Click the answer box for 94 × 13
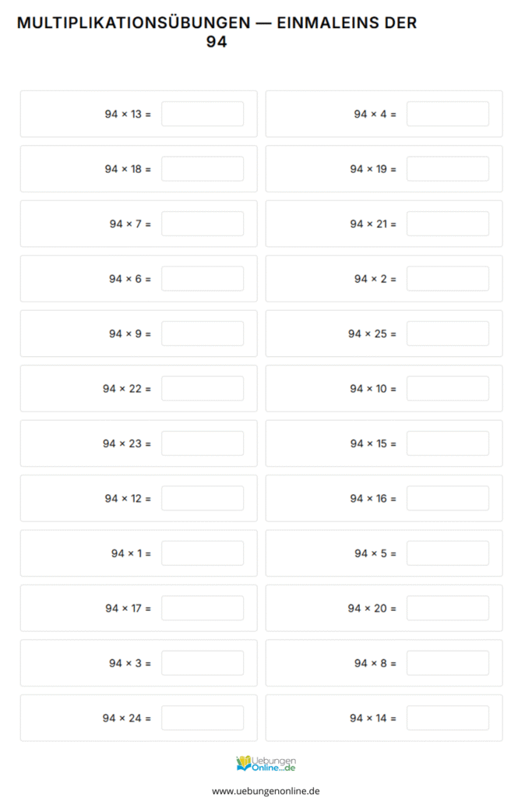Viewport: 532px width, 798px height. [203, 114]
